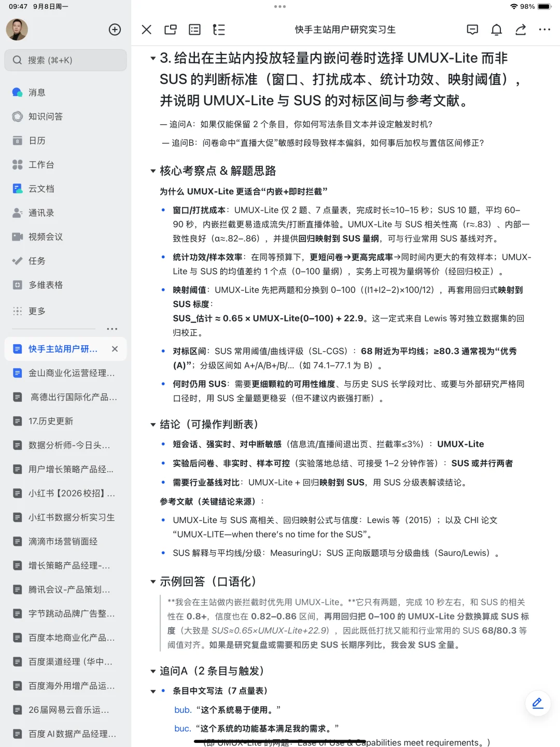560x747 pixels.
Task: Click the plus create button
Action: [115, 30]
